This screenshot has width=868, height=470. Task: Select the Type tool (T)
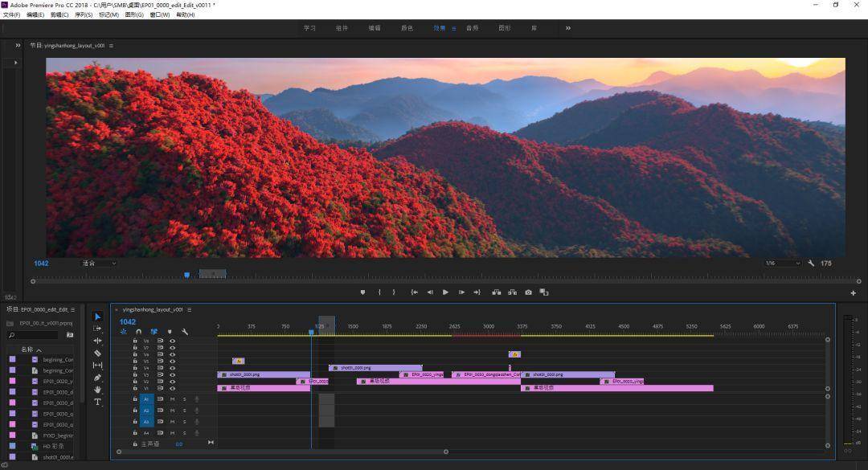[x=98, y=402]
